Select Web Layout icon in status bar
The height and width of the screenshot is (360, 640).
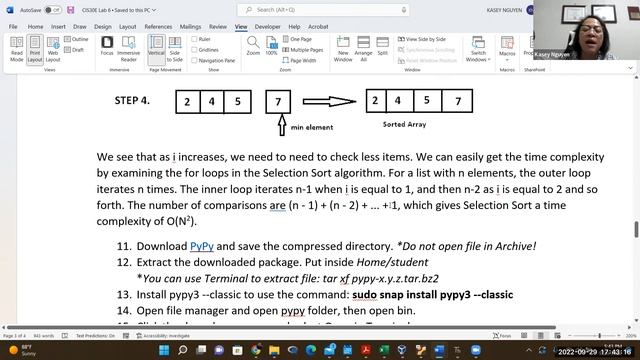[558, 336]
